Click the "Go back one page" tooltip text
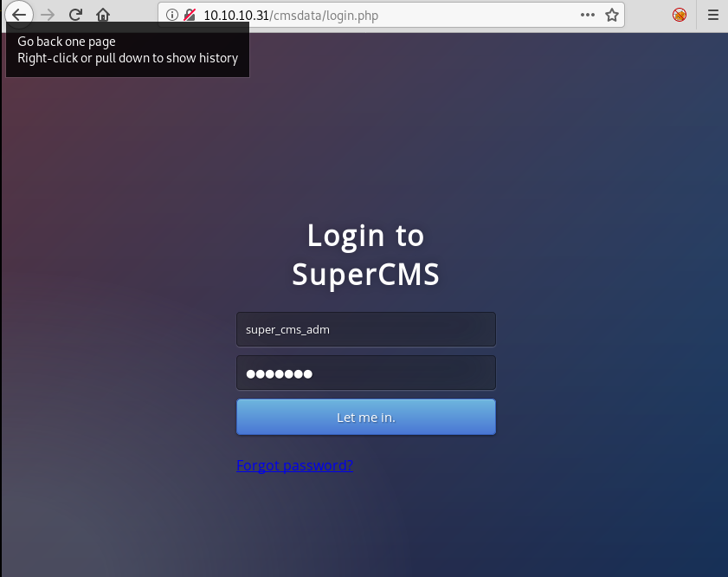The height and width of the screenshot is (577, 728). pos(67,42)
